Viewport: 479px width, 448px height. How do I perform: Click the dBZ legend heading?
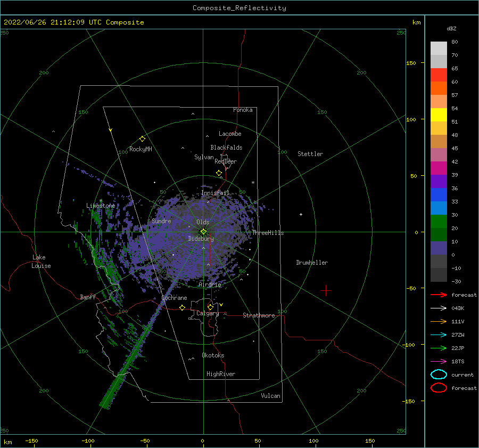point(451,28)
